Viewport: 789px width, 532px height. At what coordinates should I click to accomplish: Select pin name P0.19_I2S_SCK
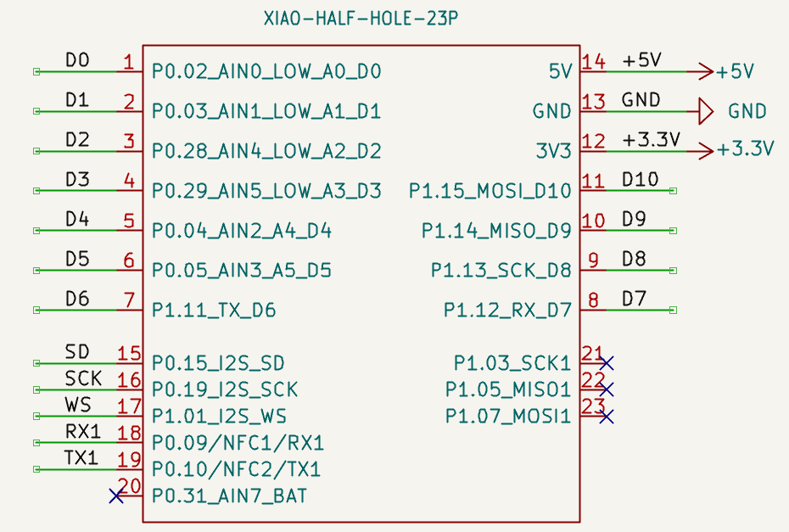225,389
